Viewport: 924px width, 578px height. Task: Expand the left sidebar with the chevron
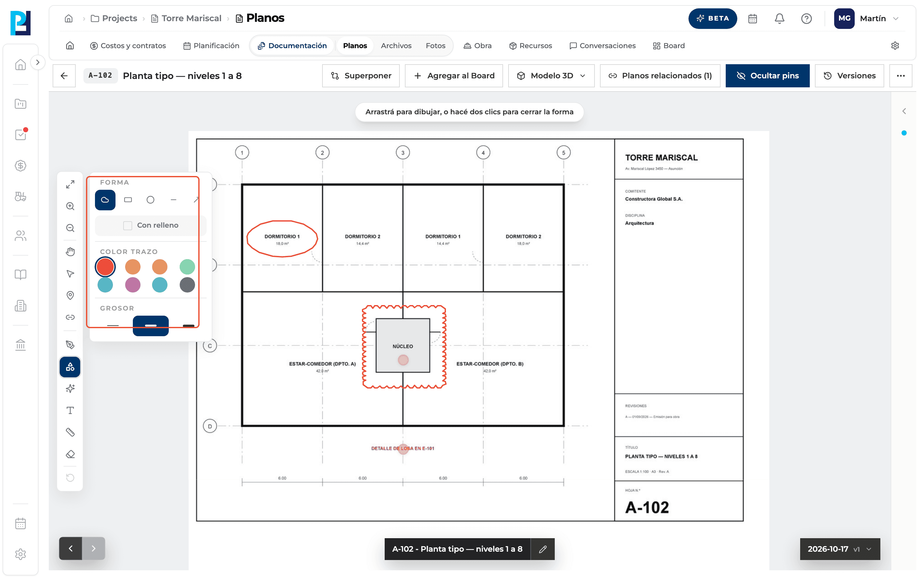38,62
